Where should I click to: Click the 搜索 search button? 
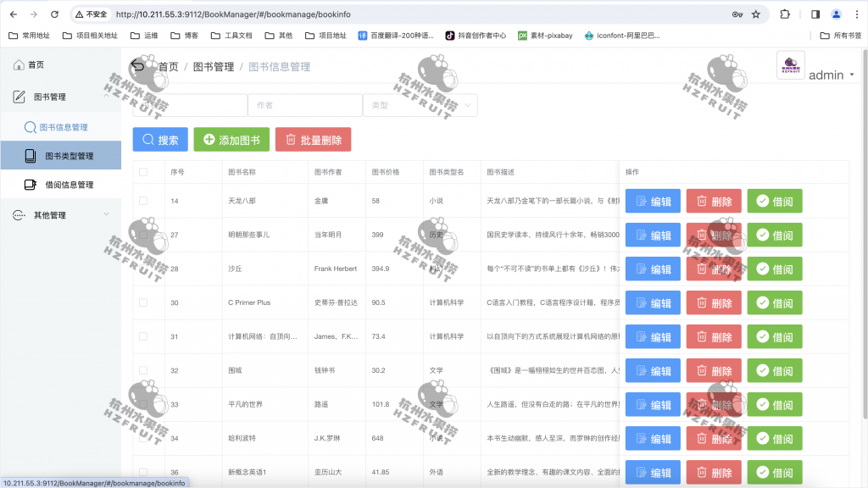click(x=159, y=139)
